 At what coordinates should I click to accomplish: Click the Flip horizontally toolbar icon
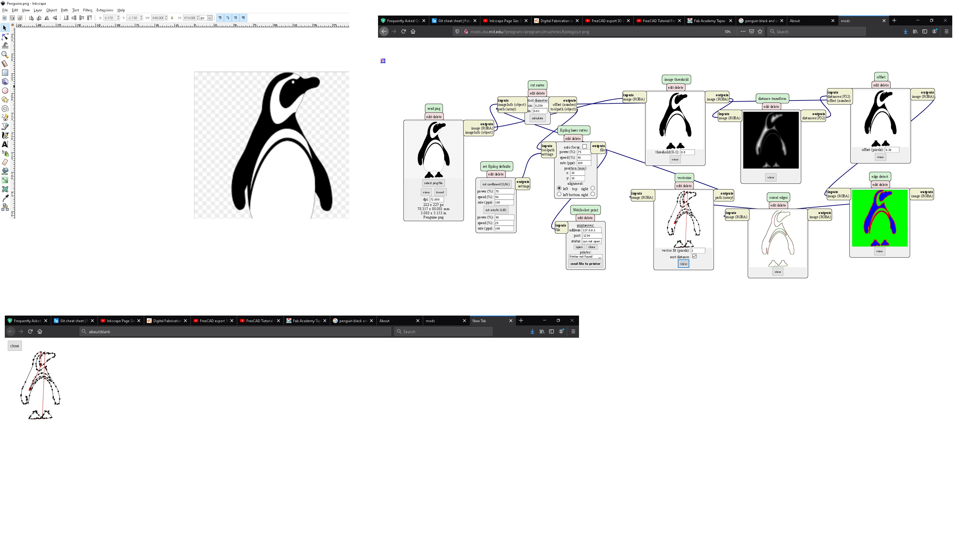[x=47, y=18]
